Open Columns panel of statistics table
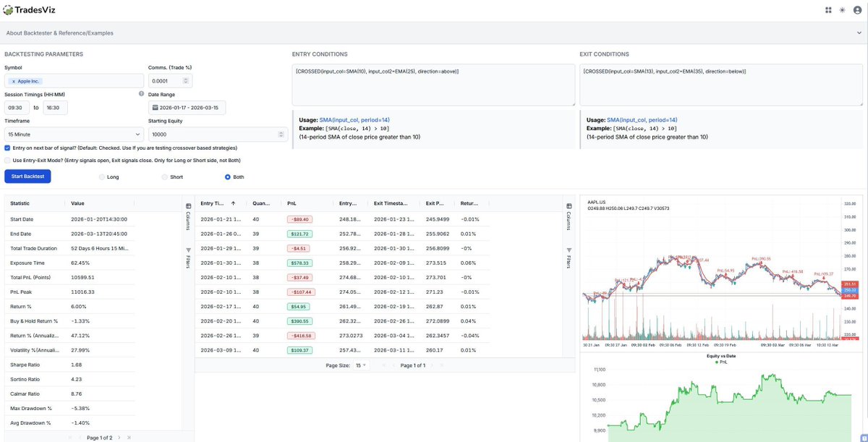This screenshot has height=442, width=868. pos(188,217)
